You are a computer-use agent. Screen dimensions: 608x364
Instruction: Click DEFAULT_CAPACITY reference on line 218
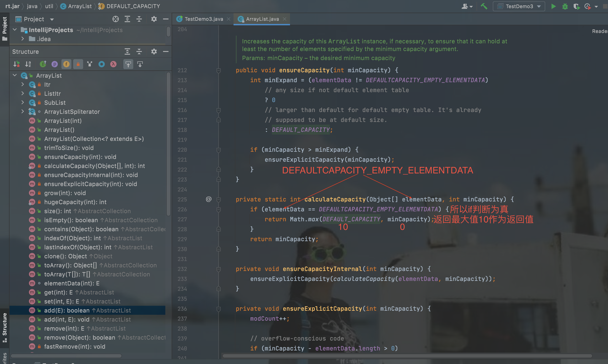tap(301, 130)
